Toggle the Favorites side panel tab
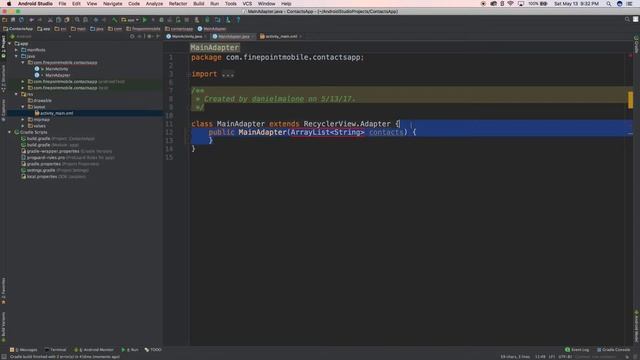Viewport: 640px width, 360px height. click(x=3, y=290)
